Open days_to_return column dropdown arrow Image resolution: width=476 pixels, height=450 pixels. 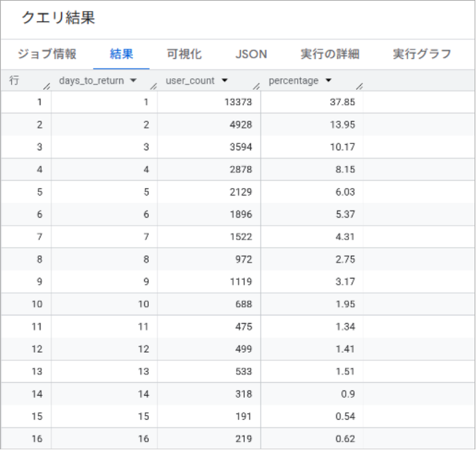133,81
